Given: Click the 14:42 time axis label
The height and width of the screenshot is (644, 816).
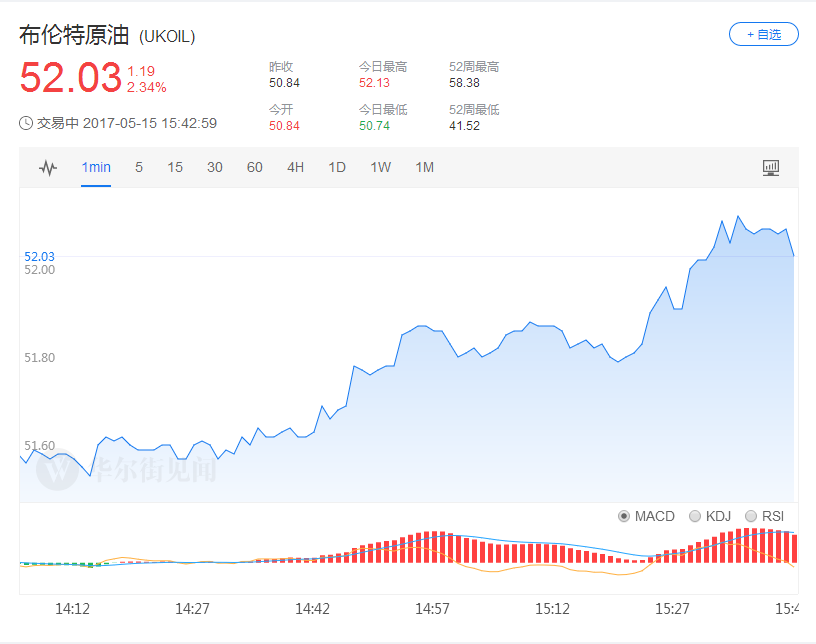Looking at the screenshot, I should pos(312,609).
